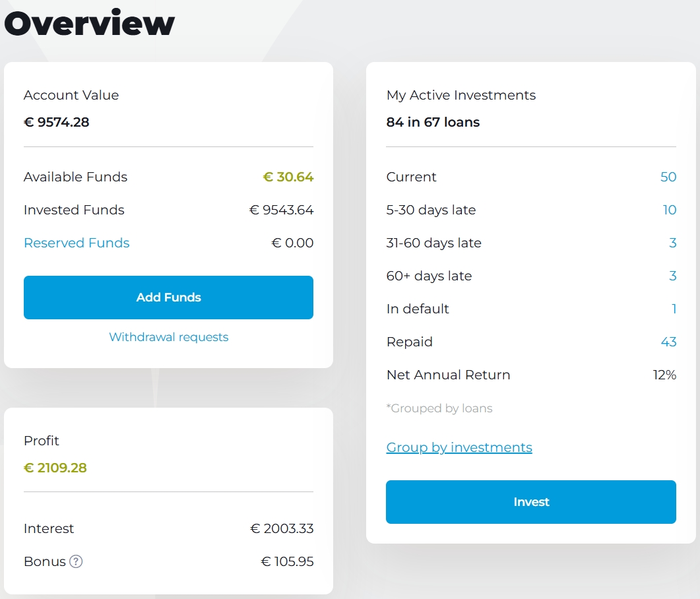Click the Account Value amount € 9574.28
The height and width of the screenshot is (599, 700).
[x=56, y=122]
